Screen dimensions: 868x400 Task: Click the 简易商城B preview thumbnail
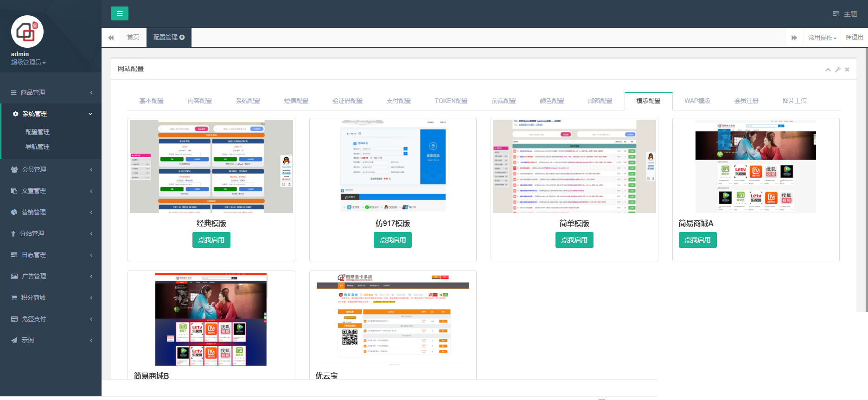pos(211,319)
